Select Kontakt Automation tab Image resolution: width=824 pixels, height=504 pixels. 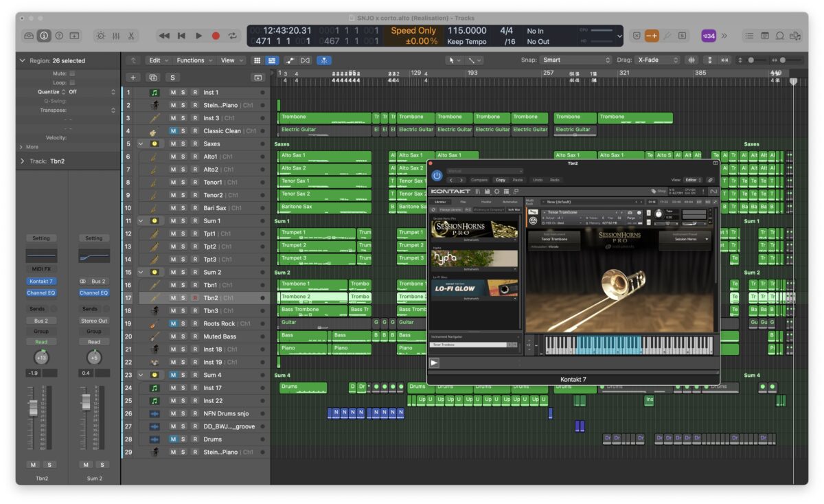(x=510, y=202)
